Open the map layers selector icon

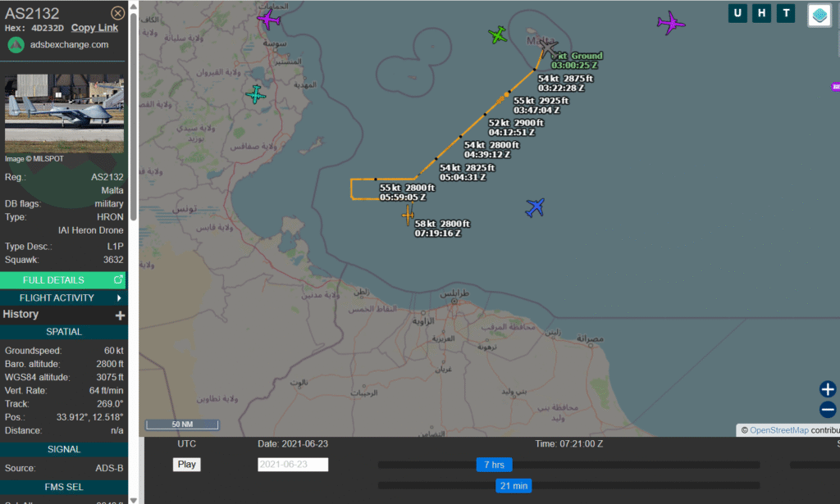[819, 15]
